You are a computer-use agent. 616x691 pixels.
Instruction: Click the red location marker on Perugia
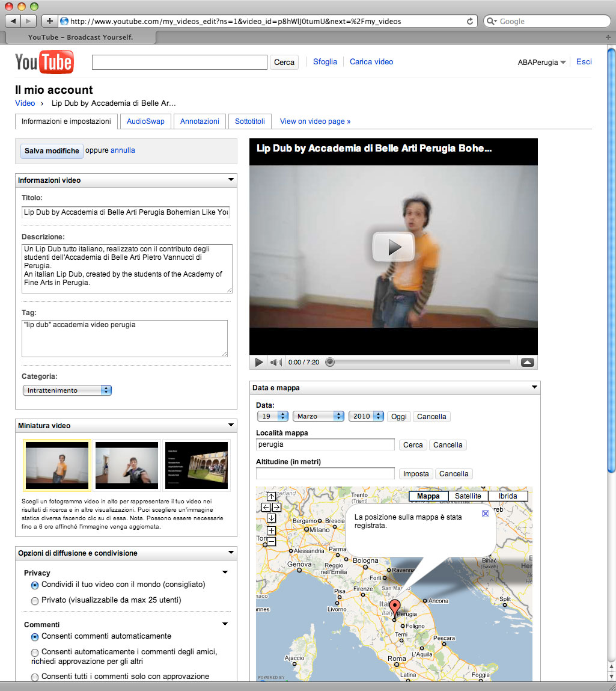tap(395, 608)
